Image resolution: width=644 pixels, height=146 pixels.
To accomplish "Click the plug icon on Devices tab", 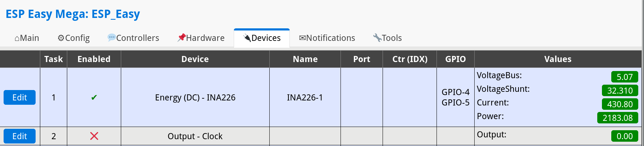I will point(247,38).
